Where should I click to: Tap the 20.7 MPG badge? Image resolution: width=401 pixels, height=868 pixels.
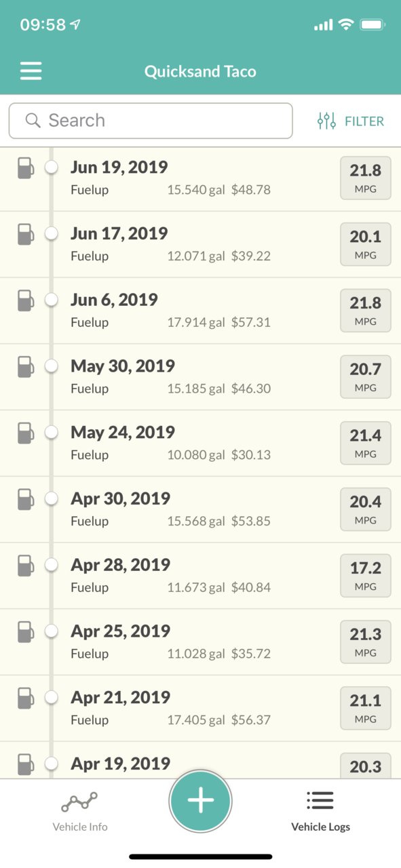366,376
